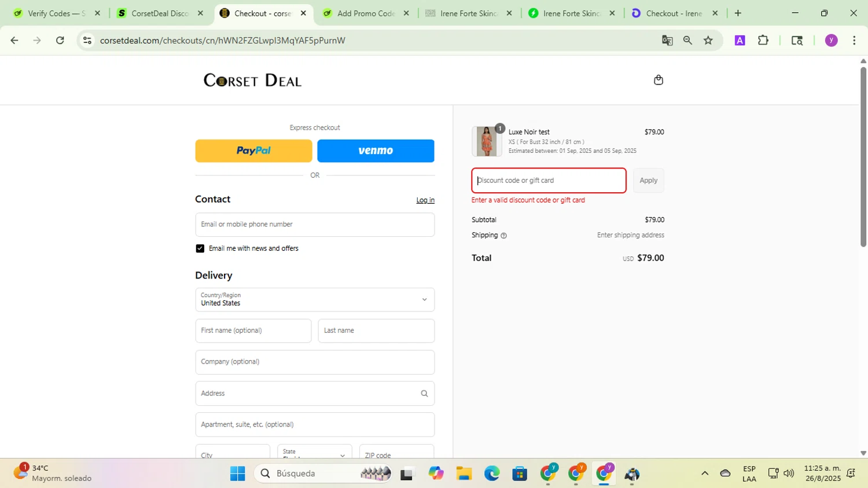Click the City field

pos(233,452)
